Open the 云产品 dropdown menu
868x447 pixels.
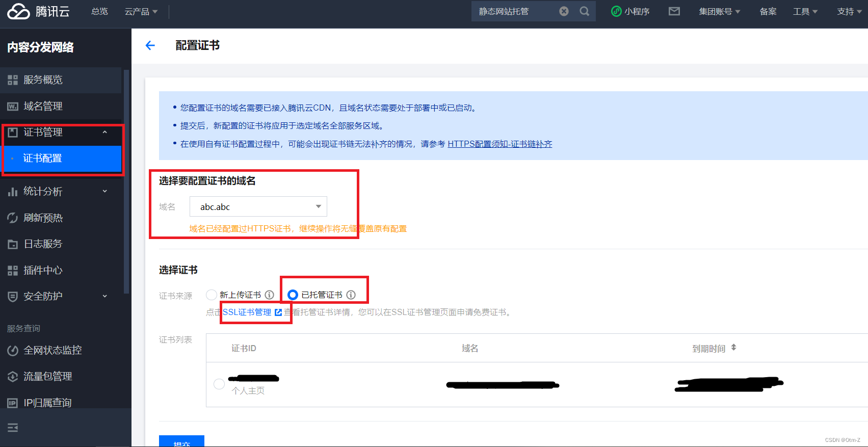[x=141, y=11]
